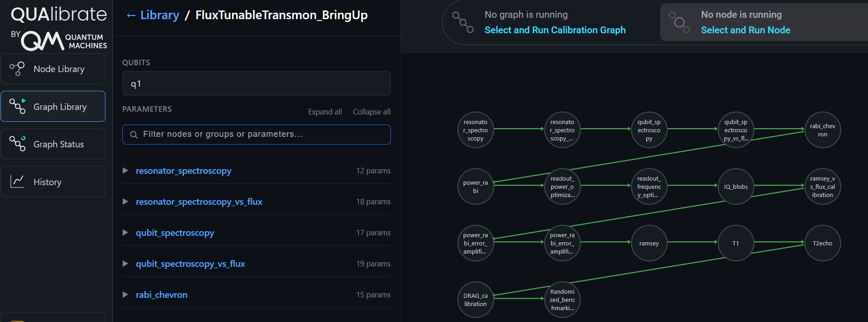Expand the qubit_spectroscopy arrow

(x=125, y=233)
